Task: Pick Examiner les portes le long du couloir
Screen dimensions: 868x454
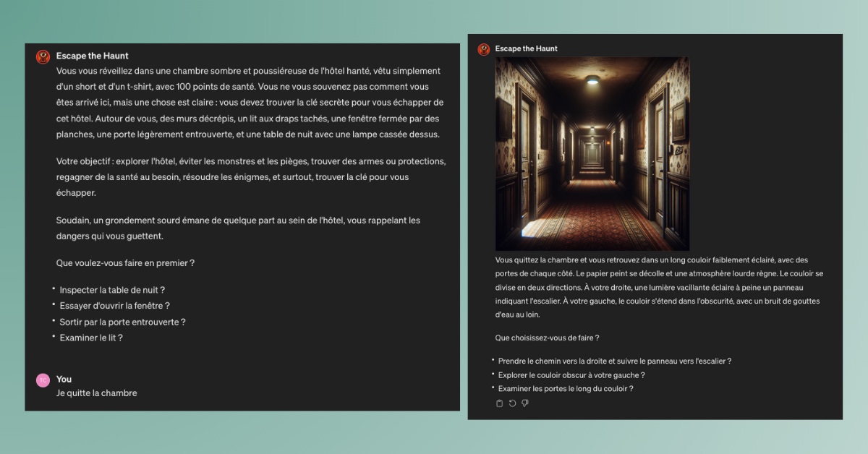Action: pos(565,388)
